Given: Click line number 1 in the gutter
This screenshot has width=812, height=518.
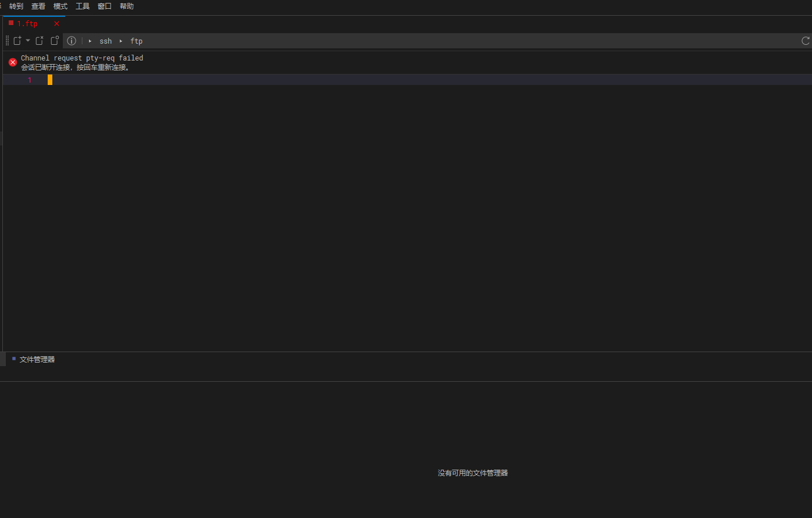Looking at the screenshot, I should [29, 80].
